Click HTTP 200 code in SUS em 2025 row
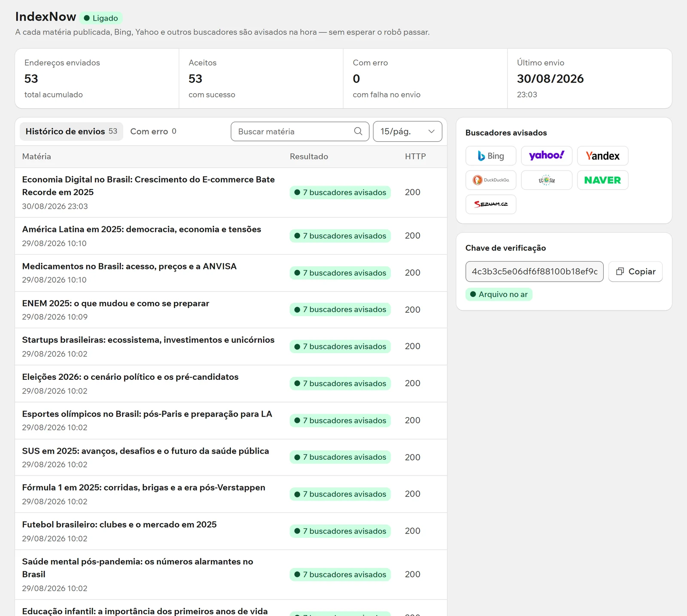The width and height of the screenshot is (687, 616). (x=413, y=457)
